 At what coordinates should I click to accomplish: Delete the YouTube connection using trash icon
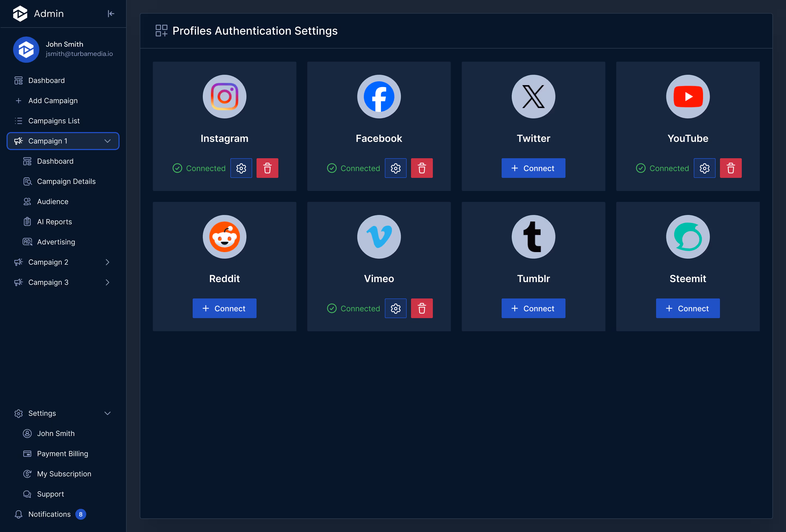click(731, 168)
